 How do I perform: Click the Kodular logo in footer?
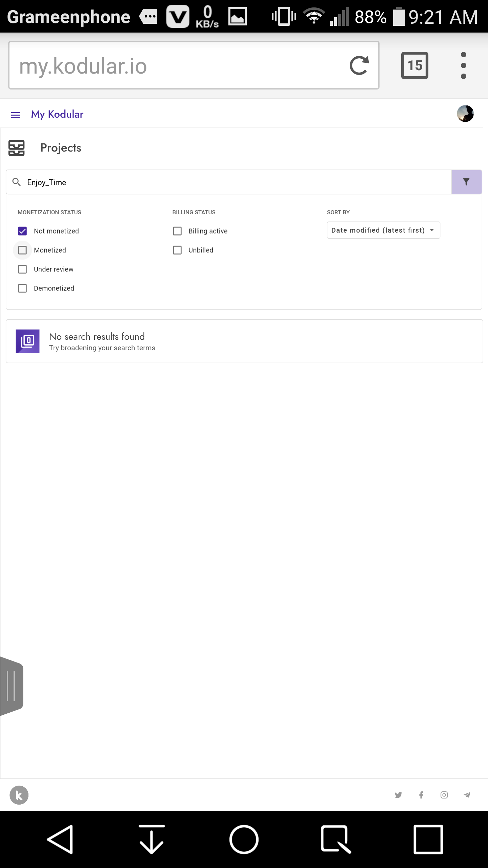point(19,795)
